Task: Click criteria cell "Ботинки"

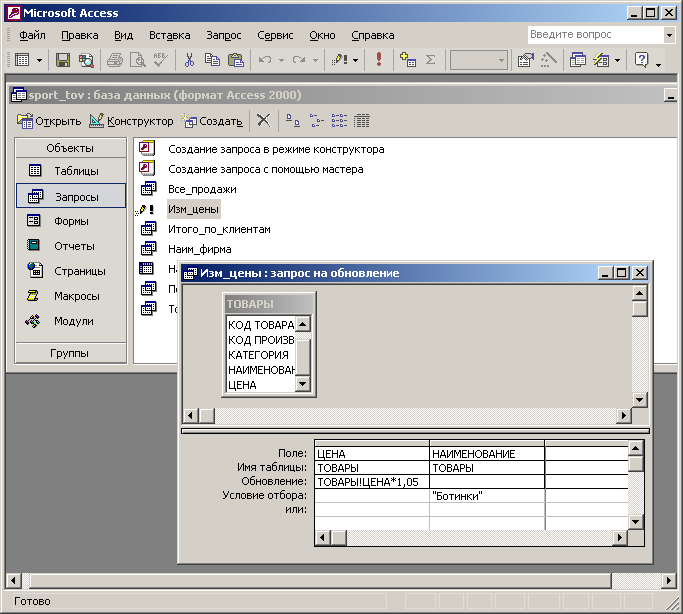Action: coord(487,496)
